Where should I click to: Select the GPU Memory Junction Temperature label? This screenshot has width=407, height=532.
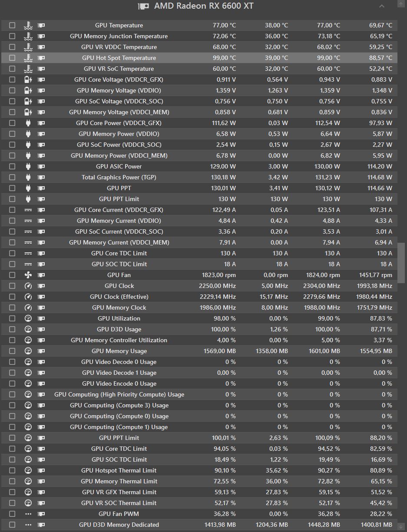[x=119, y=36]
